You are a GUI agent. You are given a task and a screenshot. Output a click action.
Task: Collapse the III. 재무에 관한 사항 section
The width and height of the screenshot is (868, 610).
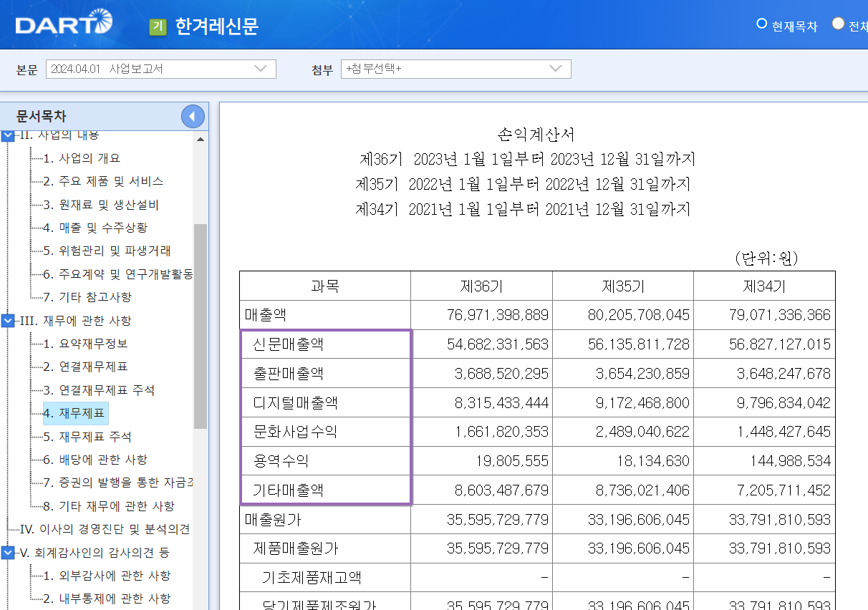7,321
